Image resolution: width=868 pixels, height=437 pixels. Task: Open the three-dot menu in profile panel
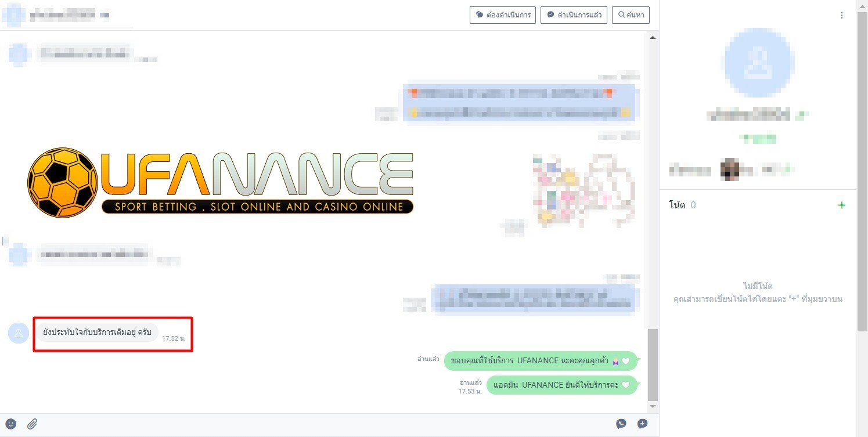tap(842, 16)
